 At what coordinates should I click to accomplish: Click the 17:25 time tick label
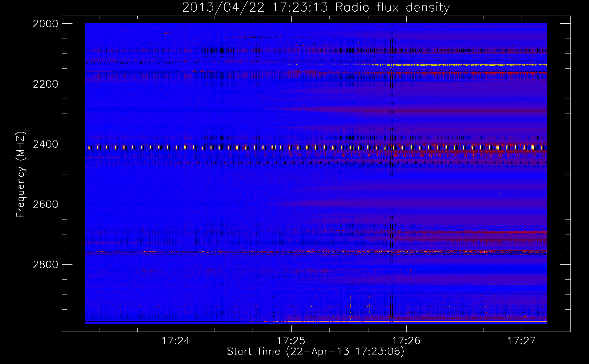point(291,341)
